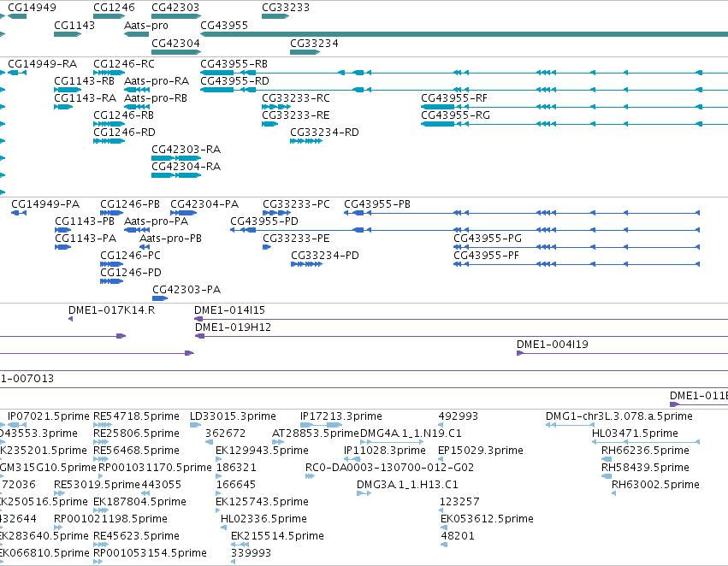Click transcript CG43955-RB label
Image resolution: width=728 pixels, height=566 pixels.
point(234,63)
